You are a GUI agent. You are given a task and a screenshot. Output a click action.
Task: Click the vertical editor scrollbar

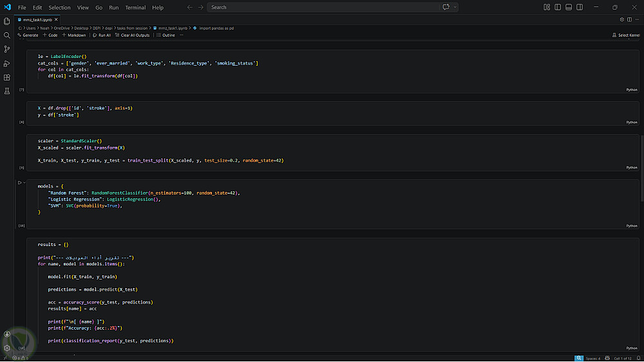coord(641,161)
